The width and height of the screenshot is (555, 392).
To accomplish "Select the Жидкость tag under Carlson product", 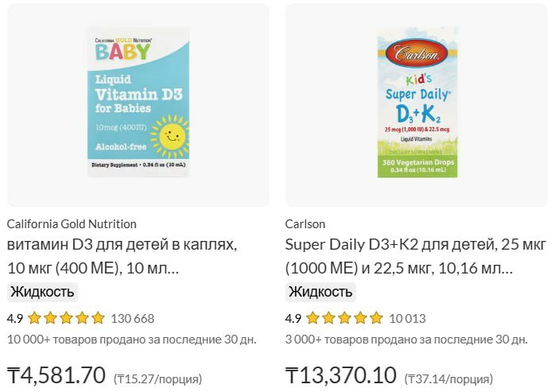I will (320, 291).
